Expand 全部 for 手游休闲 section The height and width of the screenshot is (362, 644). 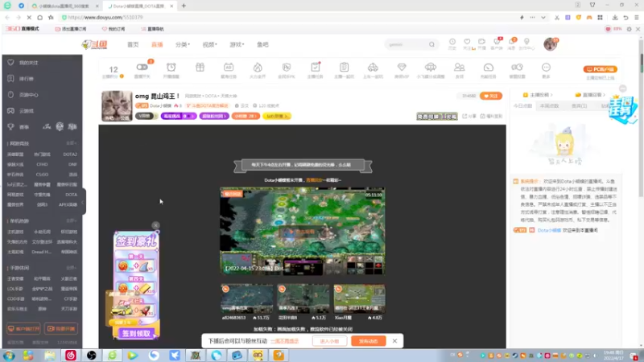coord(72,268)
